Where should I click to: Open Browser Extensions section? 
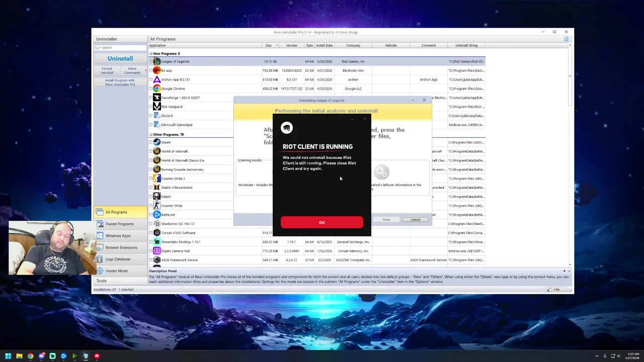pos(120,247)
